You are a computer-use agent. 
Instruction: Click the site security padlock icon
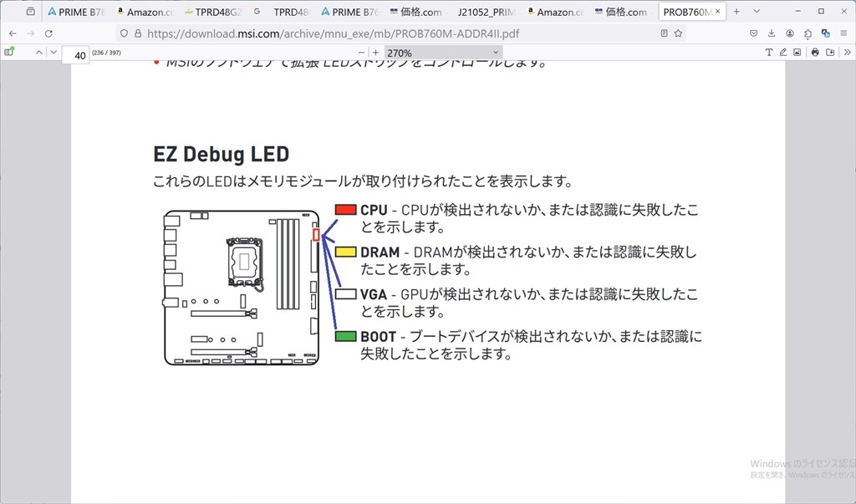coord(138,33)
